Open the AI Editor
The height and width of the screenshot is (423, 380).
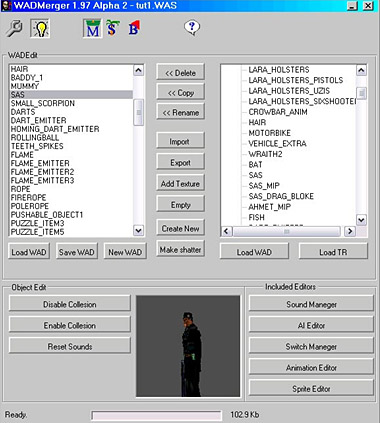point(311,325)
